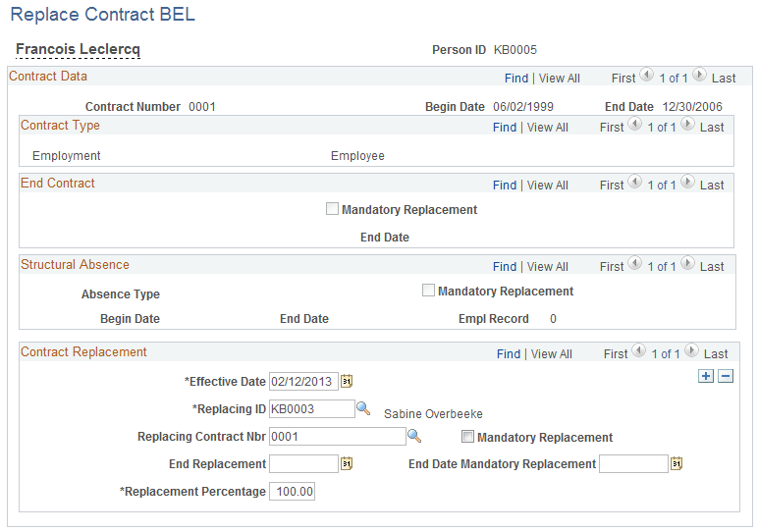Click Find link in Structural Absence header
This screenshot has width=758, height=532.
point(505,267)
